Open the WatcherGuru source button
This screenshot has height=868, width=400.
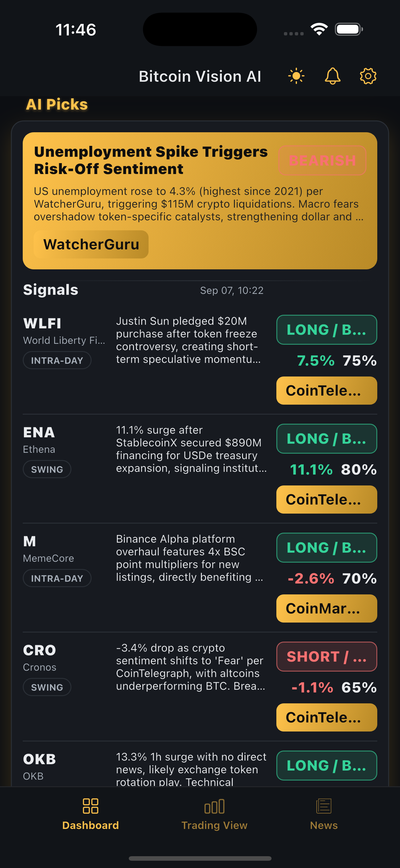[x=91, y=244]
